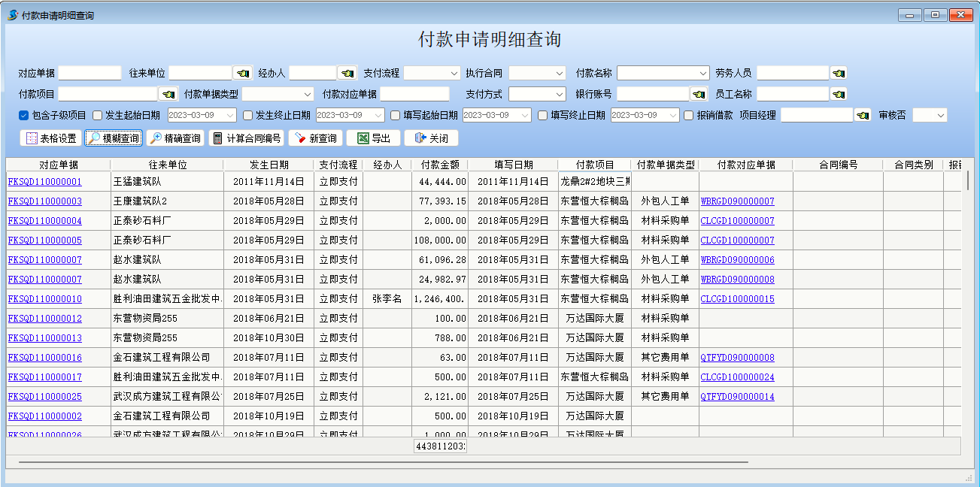Tick the 报销借款 checkbox
The height and width of the screenshot is (487, 980).
point(689,116)
